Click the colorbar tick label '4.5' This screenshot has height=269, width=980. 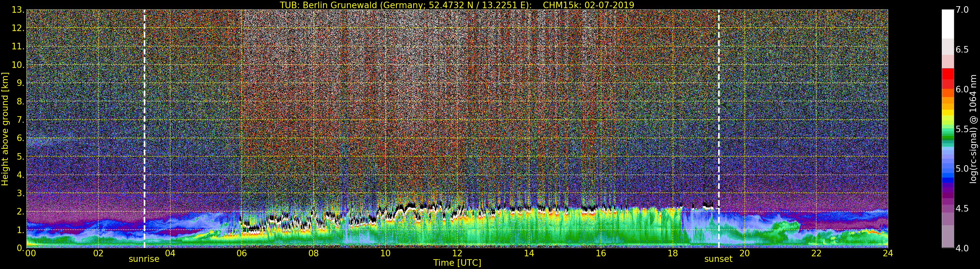pos(962,209)
